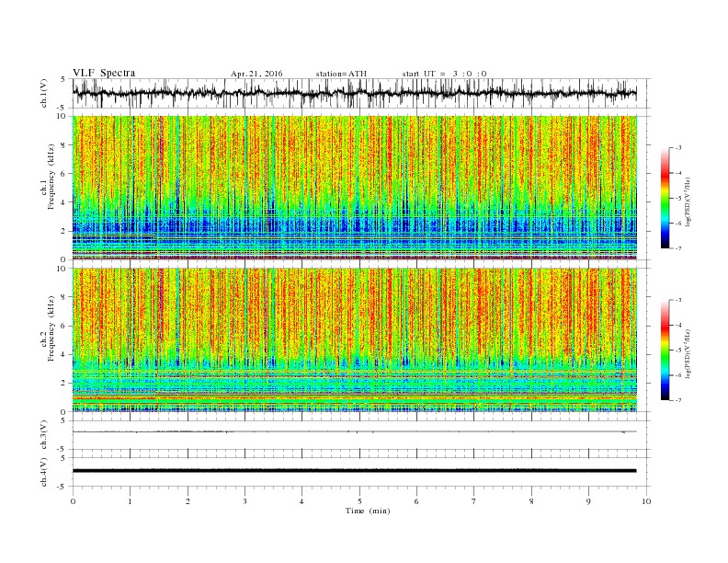Click the time axis tick label "6"
Image resolution: width=728 pixels, height=563 pixels.
click(x=416, y=501)
